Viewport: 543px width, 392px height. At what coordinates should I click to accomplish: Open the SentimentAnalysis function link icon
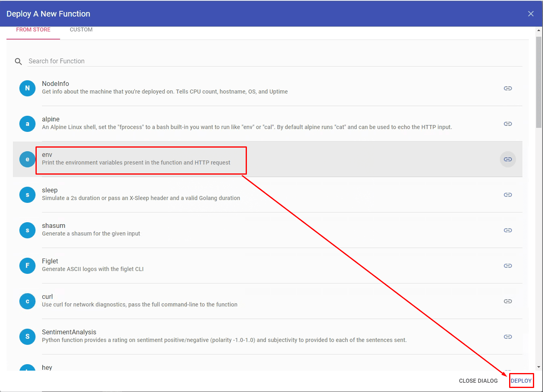(x=508, y=337)
